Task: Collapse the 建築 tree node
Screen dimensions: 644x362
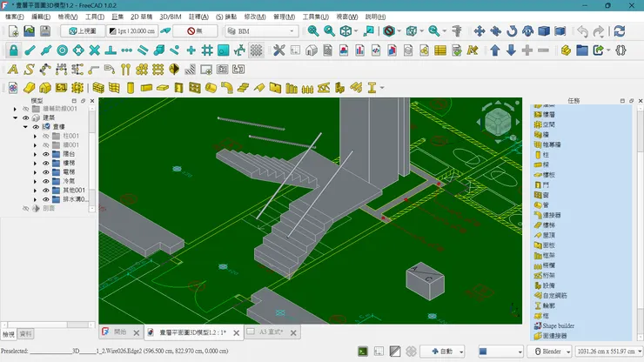Action: [17, 117]
